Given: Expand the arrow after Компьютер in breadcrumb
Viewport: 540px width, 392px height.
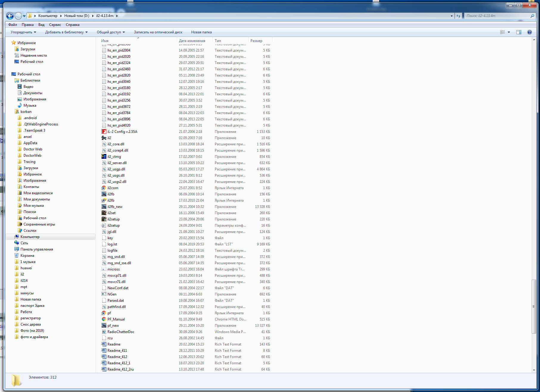Looking at the screenshot, I should point(61,16).
